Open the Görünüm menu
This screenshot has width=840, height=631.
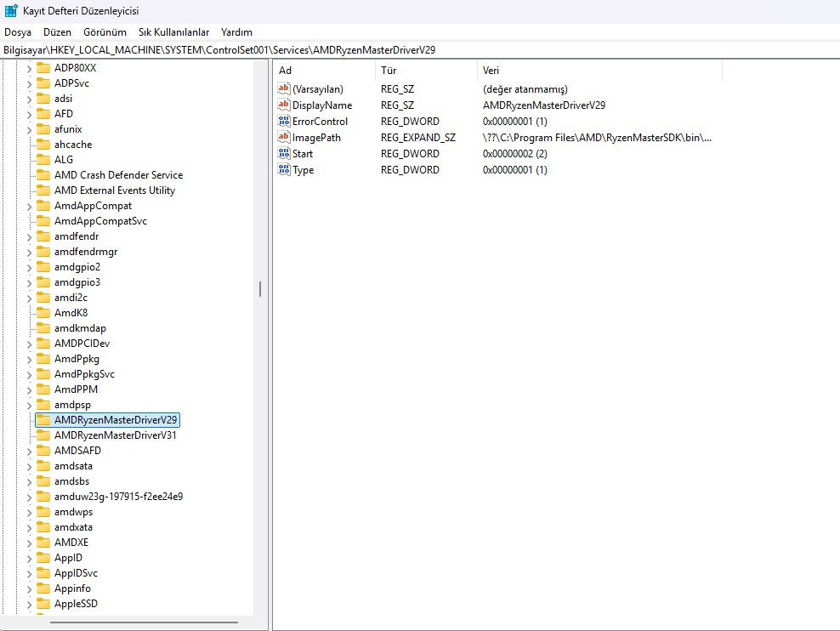[105, 32]
